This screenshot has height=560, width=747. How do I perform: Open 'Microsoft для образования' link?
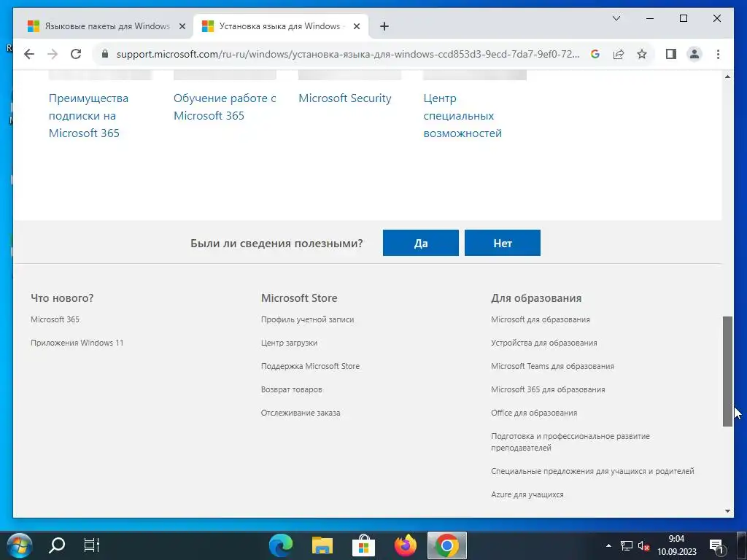pos(541,319)
